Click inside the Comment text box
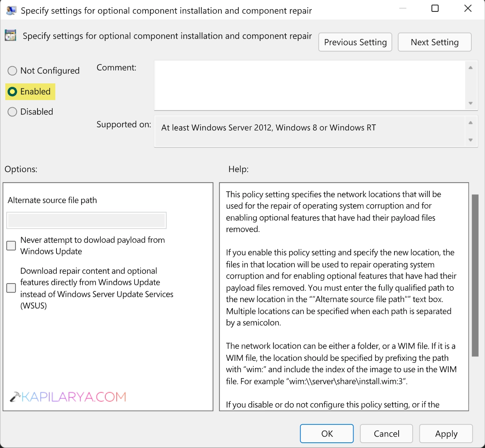The image size is (485, 448). click(x=310, y=85)
